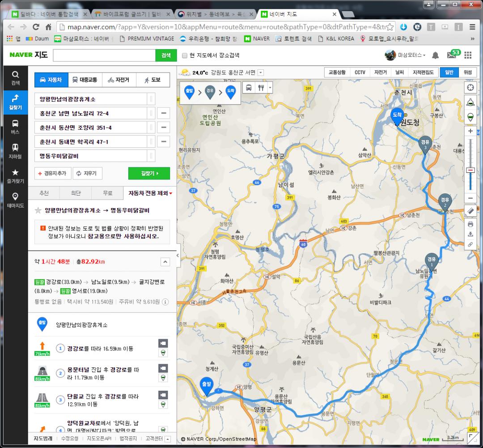483x448 pixels.
Task: Enable search places in current map checkbox
Action: click(185, 55)
